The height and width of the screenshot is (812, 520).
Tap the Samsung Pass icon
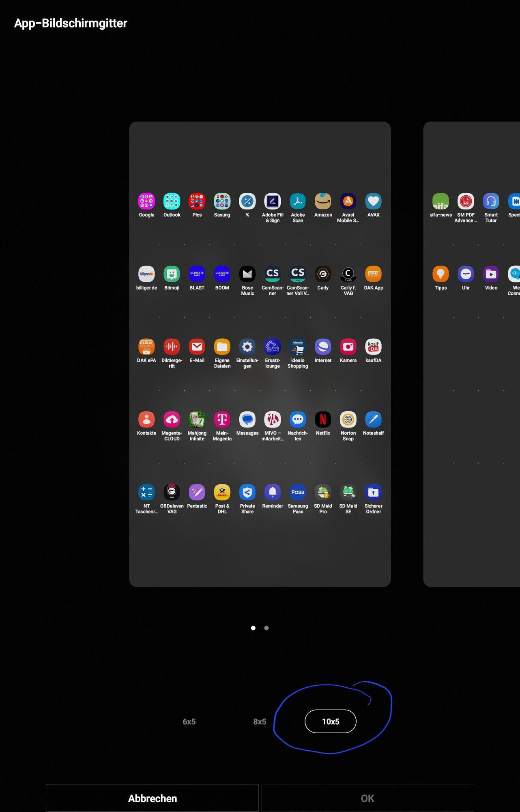[x=298, y=492]
